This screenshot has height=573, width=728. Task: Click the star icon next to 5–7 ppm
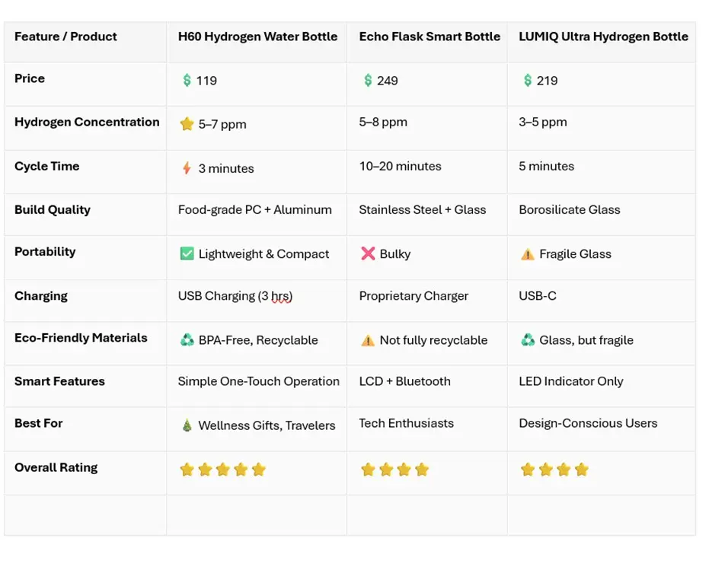coord(187,124)
